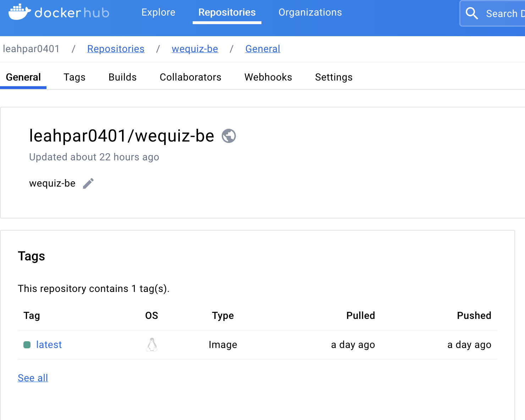Click 'Updated about 22 hours ago' text
Image resolution: width=525 pixels, height=420 pixels.
pyautogui.click(x=94, y=157)
